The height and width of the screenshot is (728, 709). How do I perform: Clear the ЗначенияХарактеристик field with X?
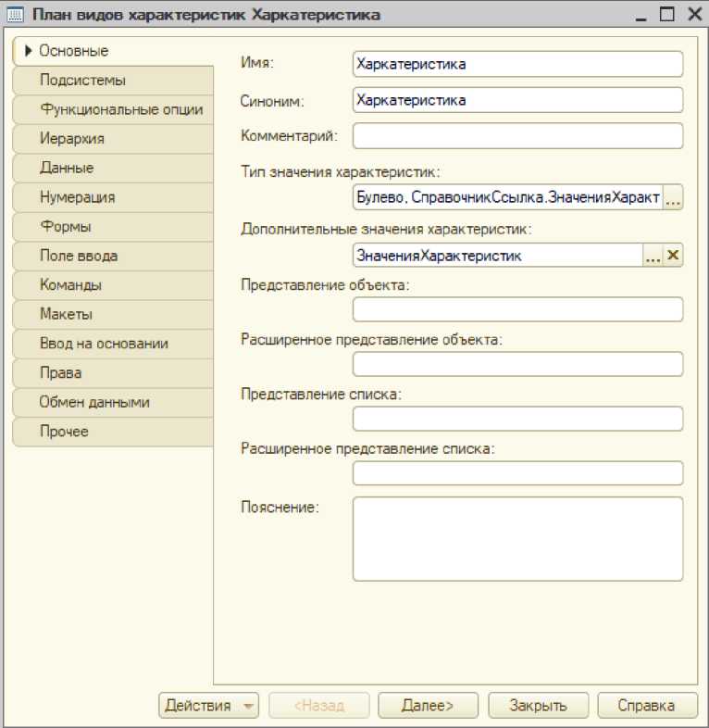click(x=673, y=257)
